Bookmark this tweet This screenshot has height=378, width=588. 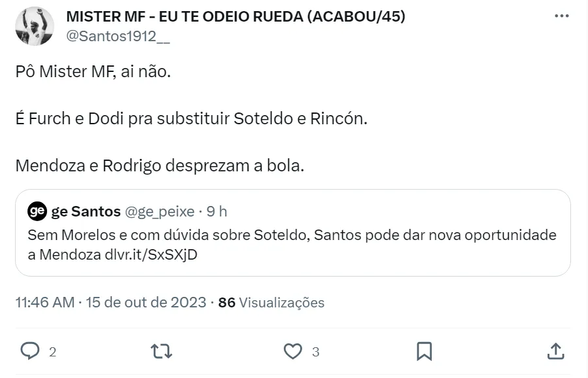point(424,351)
